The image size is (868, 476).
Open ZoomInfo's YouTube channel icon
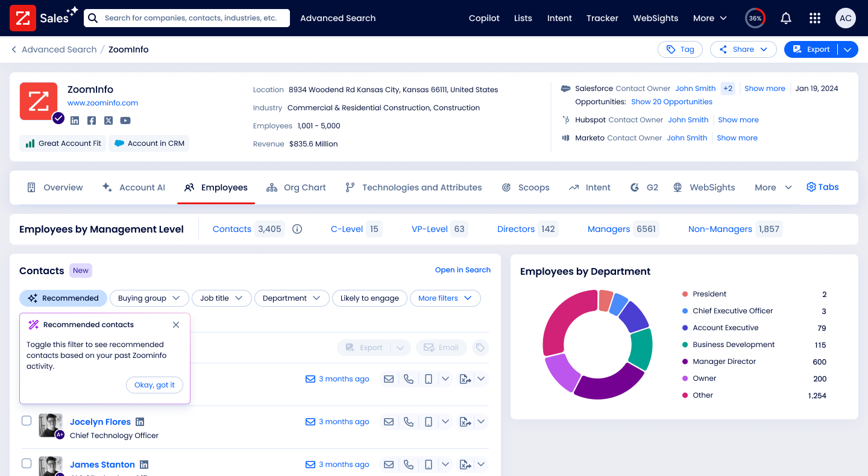pos(125,121)
